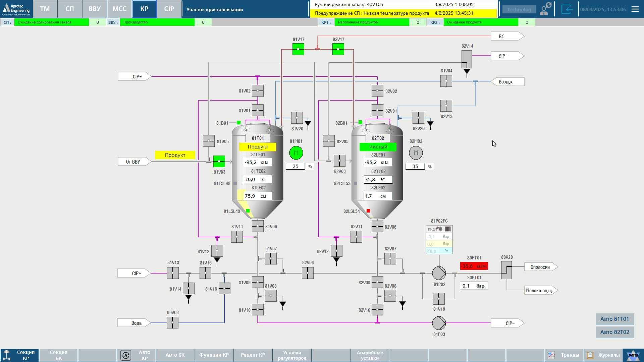Viewport: 644px width, 362px height.
Task: Open the hamburger menu top right
Action: click(x=635, y=9)
